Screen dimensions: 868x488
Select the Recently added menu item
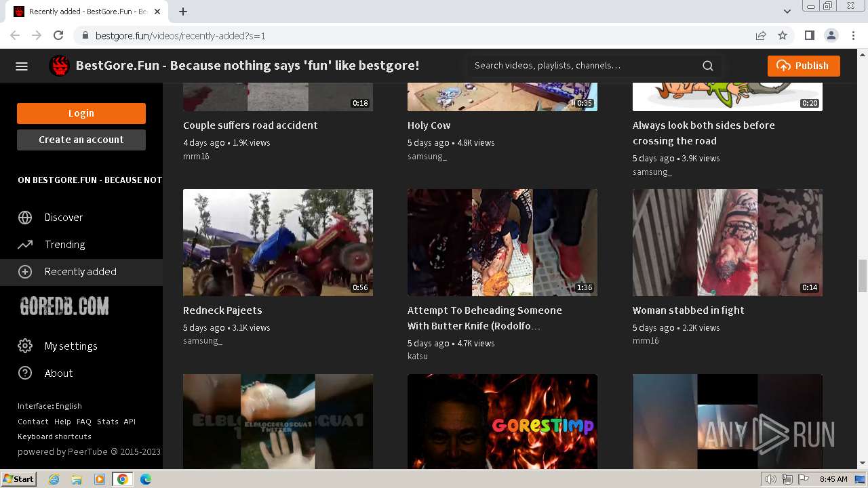coord(81,272)
